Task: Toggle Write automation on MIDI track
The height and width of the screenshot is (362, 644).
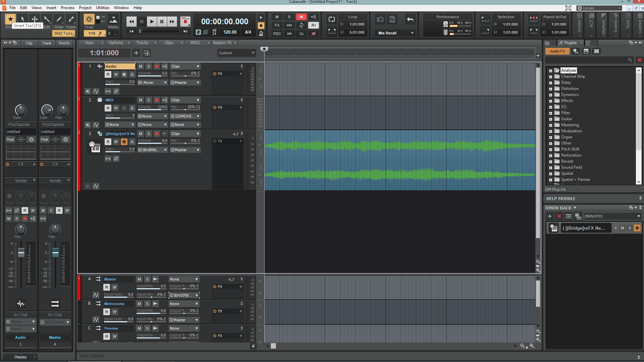Action: coord(116,108)
